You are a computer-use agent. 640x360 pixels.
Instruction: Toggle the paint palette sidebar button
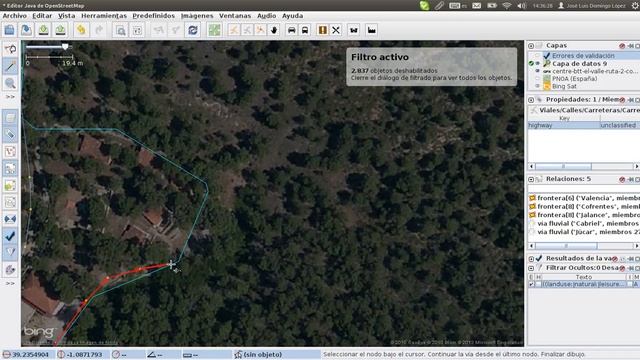click(10, 269)
